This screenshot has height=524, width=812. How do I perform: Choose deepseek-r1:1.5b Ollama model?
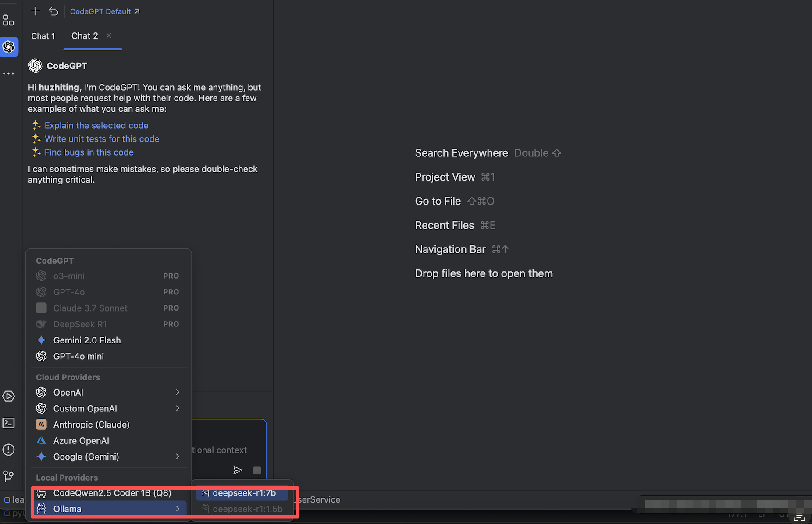tap(242, 509)
